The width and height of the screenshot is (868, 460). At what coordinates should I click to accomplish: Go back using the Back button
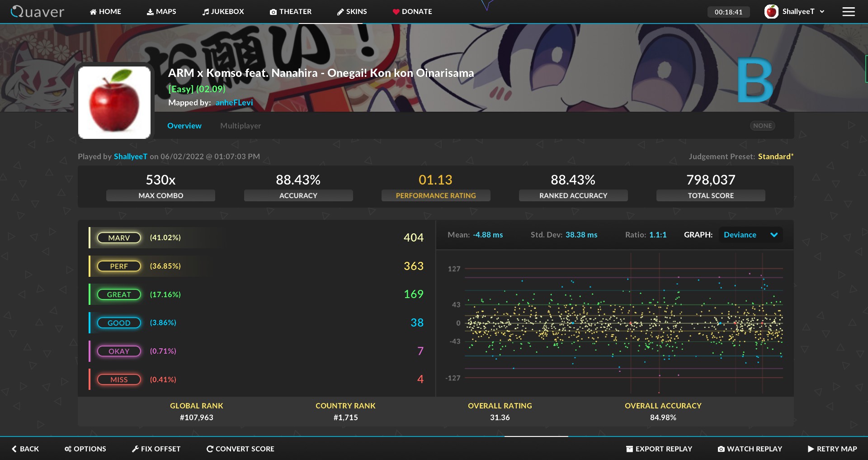25,449
